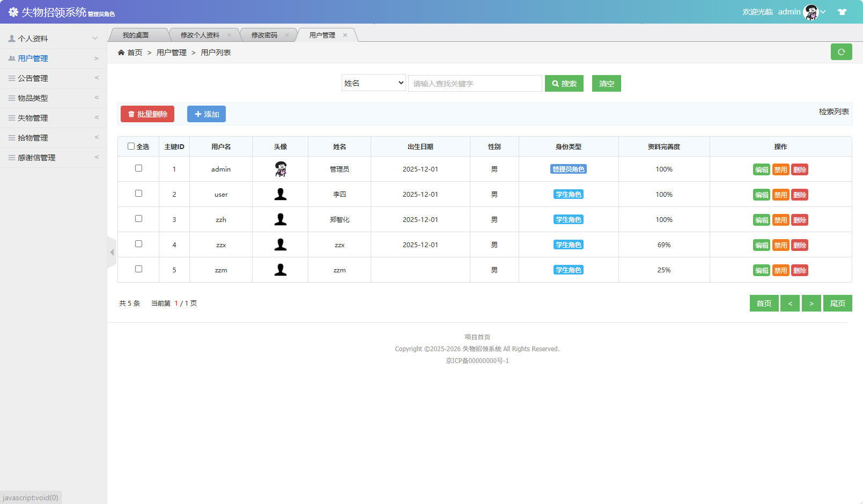Check the 全选 select-all checkbox
This screenshot has width=863, height=504.
click(x=131, y=146)
